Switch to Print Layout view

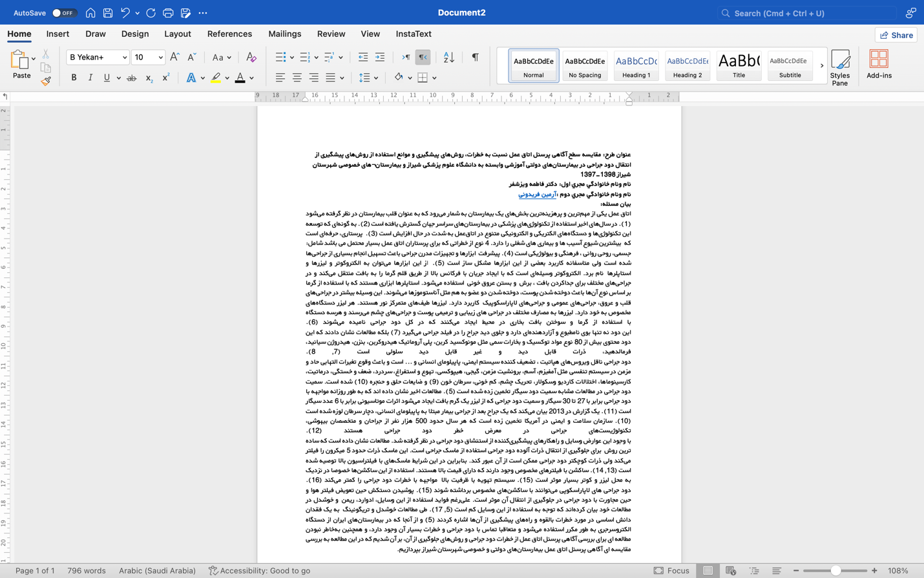point(708,571)
